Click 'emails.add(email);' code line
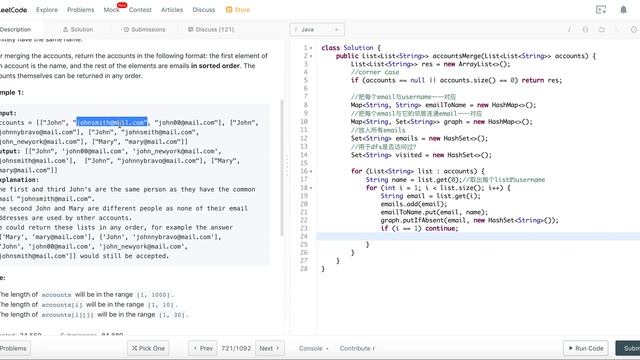This screenshot has width=640, height=360. coord(413,204)
